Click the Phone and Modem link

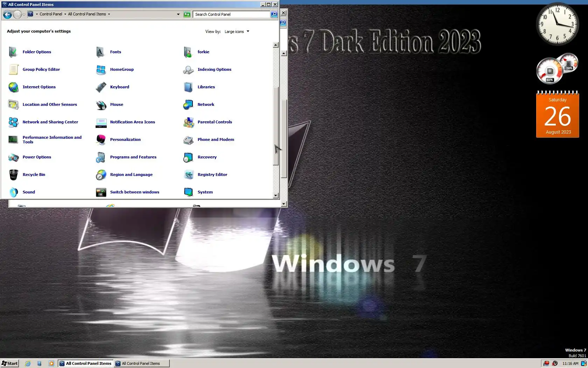[216, 139]
